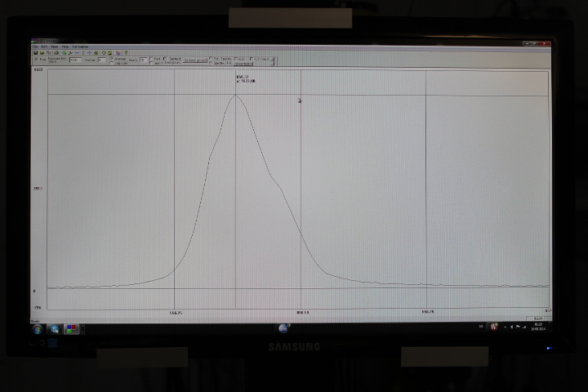
Task: Click the taskbar clock and date
Action: point(537,327)
